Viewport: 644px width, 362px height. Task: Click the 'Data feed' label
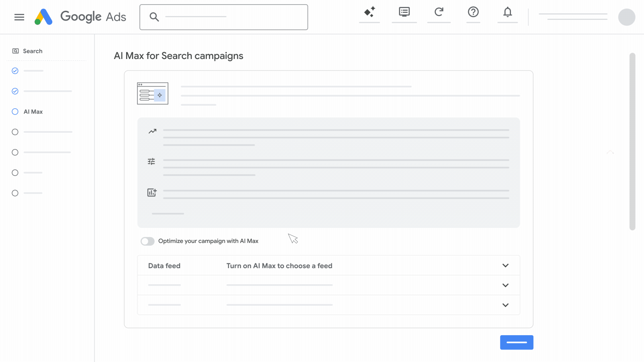[164, 266]
